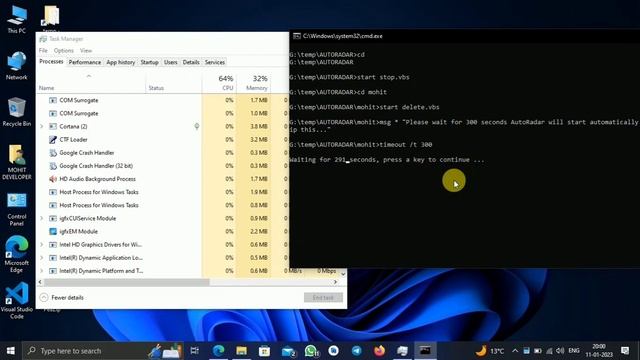Viewport: 640px width, 360px height.
Task: Click the cmd.exe window title icon
Action: point(297,36)
